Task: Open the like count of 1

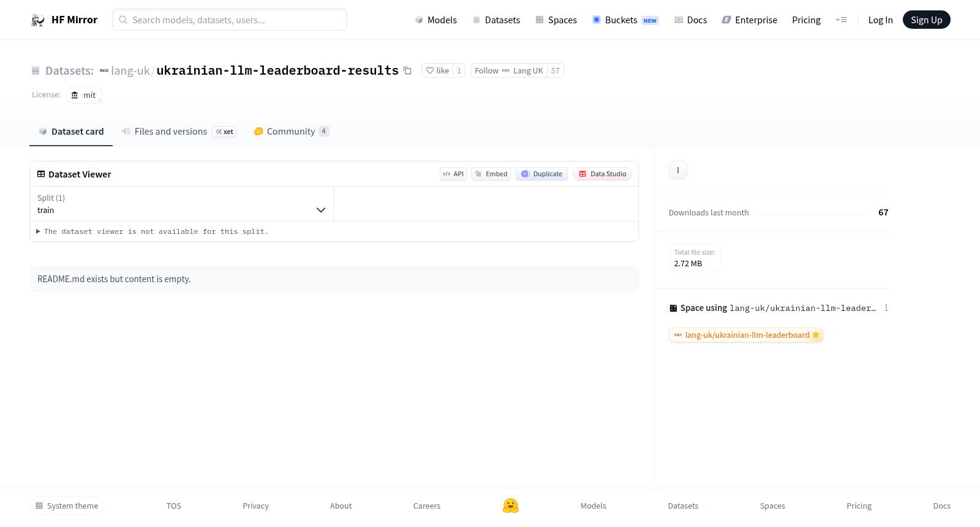Action: (x=459, y=70)
